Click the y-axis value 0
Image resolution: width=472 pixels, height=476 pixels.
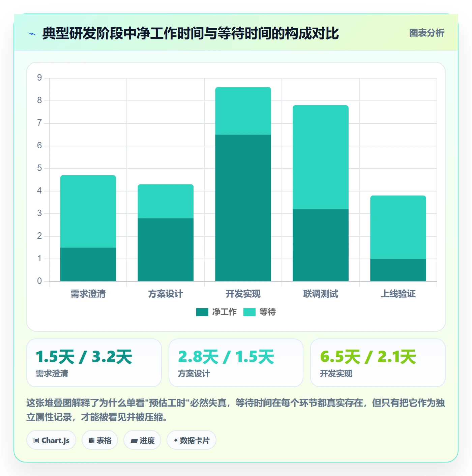pyautogui.click(x=39, y=281)
